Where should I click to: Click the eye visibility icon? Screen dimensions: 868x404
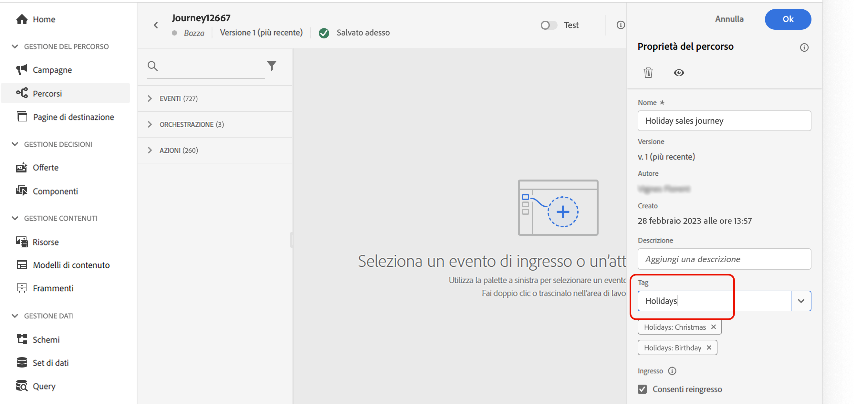tap(679, 72)
